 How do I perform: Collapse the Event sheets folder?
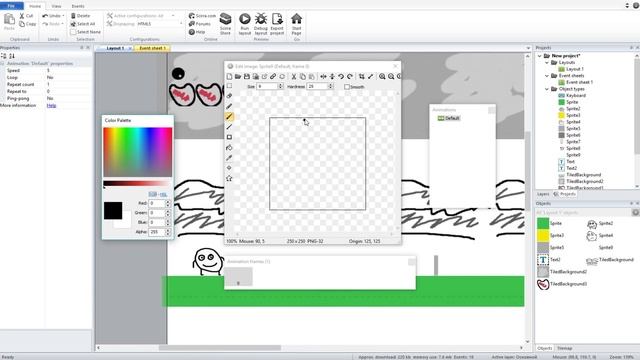547,76
